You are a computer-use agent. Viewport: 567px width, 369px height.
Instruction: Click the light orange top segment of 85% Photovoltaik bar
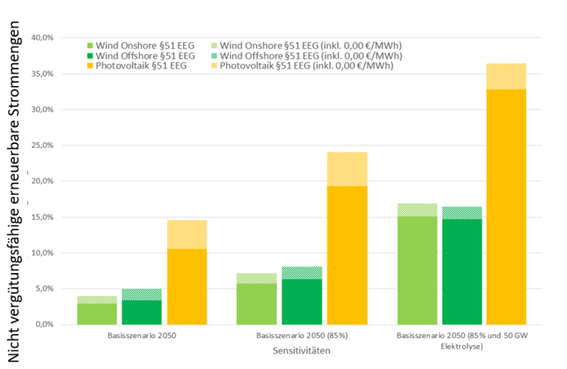[347, 169]
